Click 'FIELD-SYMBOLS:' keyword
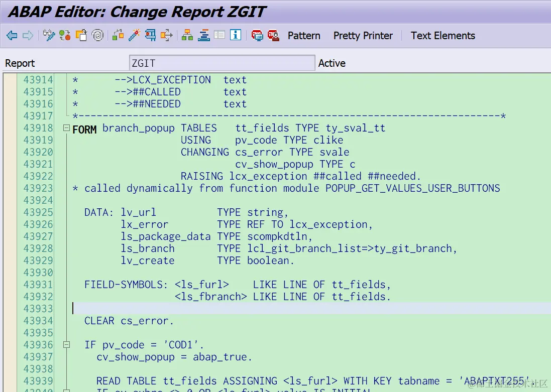Viewport: 551px width, 392px height. (x=126, y=284)
